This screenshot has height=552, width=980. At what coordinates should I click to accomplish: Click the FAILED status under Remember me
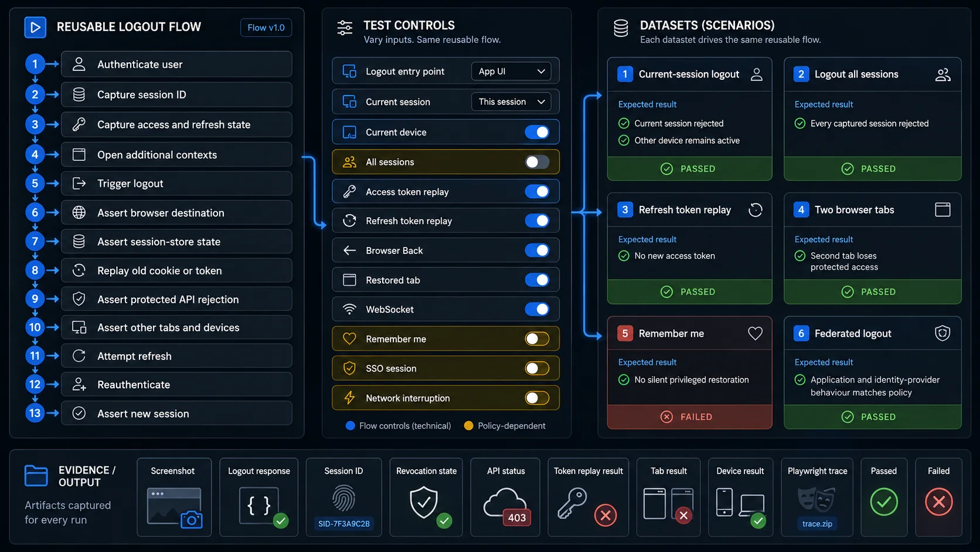point(690,417)
